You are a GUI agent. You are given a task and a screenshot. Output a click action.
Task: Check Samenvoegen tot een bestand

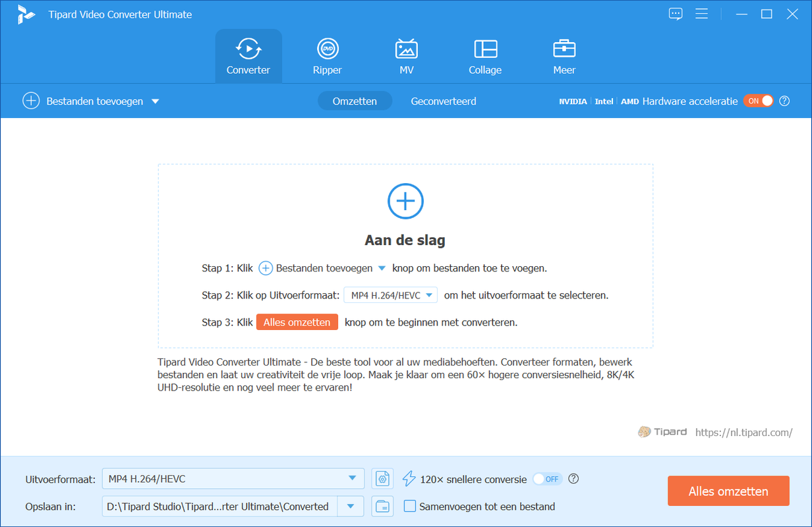click(x=410, y=507)
